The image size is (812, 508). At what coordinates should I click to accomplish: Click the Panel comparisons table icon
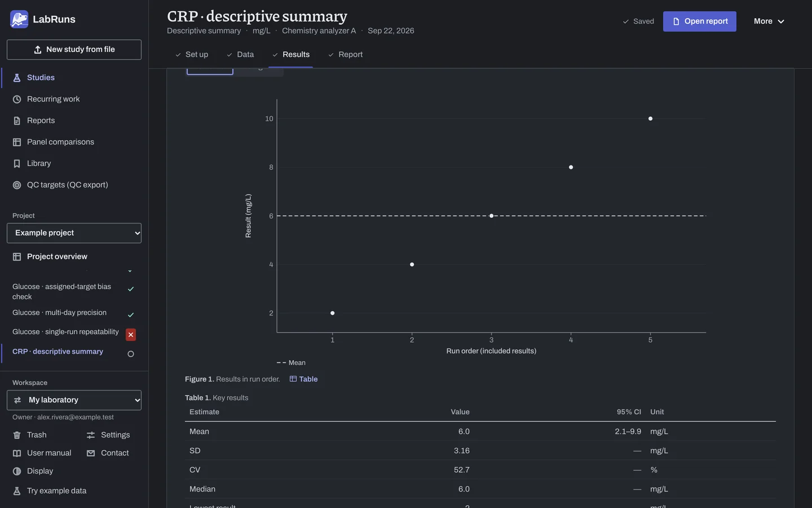[17, 142]
